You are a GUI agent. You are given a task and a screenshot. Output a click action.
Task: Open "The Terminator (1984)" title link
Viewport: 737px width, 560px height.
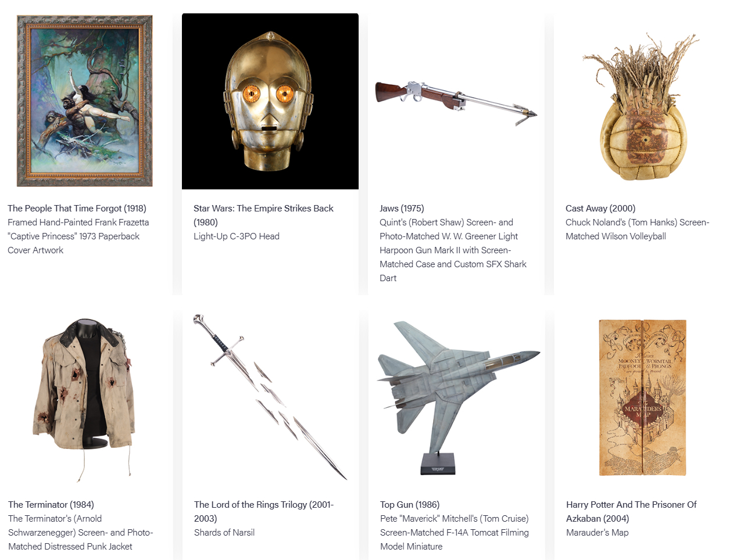click(51, 504)
